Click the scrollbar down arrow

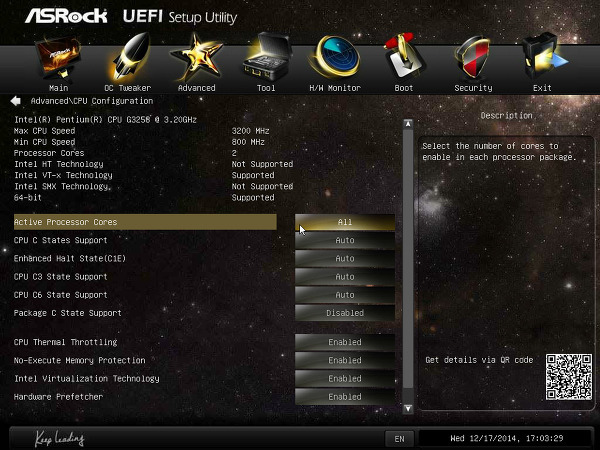pyautogui.click(x=408, y=409)
